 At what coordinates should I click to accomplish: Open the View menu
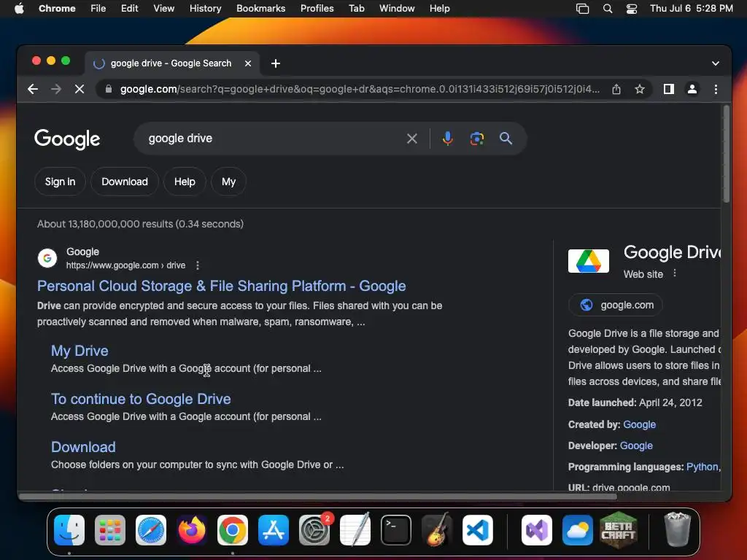pyautogui.click(x=163, y=9)
